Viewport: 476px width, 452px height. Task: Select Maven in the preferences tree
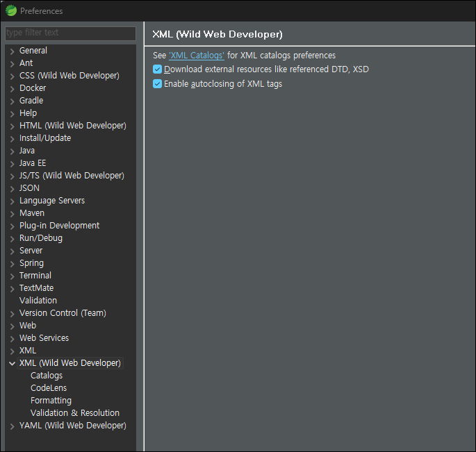click(32, 213)
